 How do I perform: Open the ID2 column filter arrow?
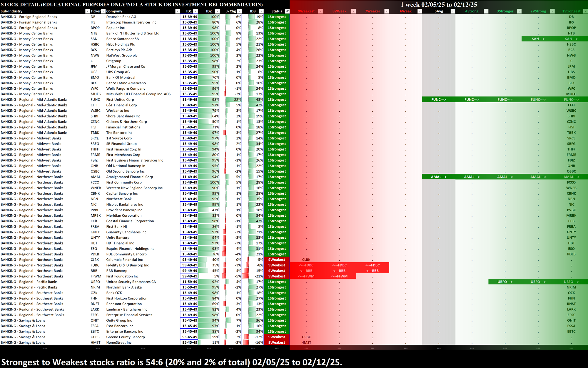click(217, 11)
